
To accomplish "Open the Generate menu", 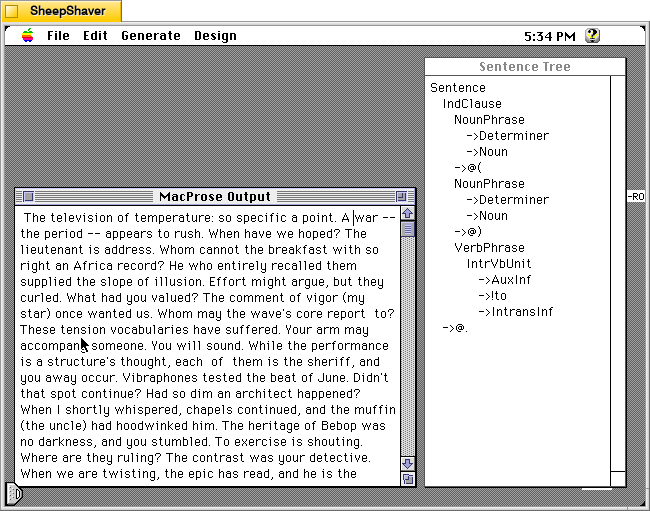I will click(x=150, y=36).
